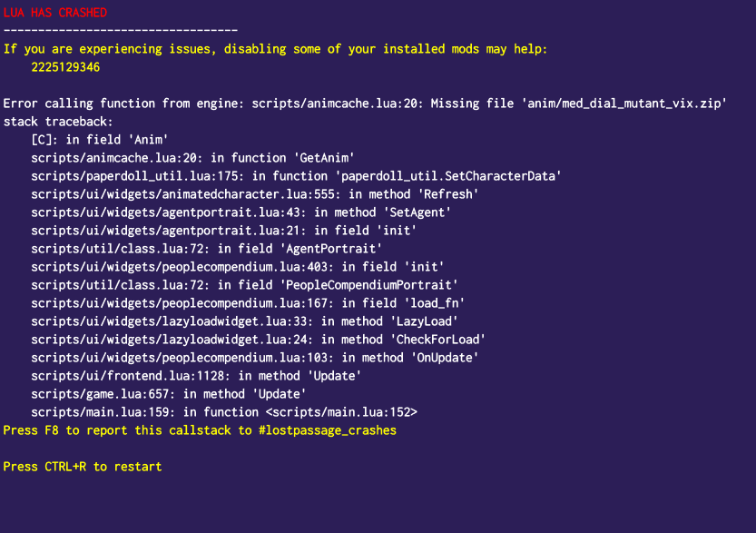Select the animcache.lua:20 'GetAnim' traceback line
756x533 pixels.
coord(192,158)
